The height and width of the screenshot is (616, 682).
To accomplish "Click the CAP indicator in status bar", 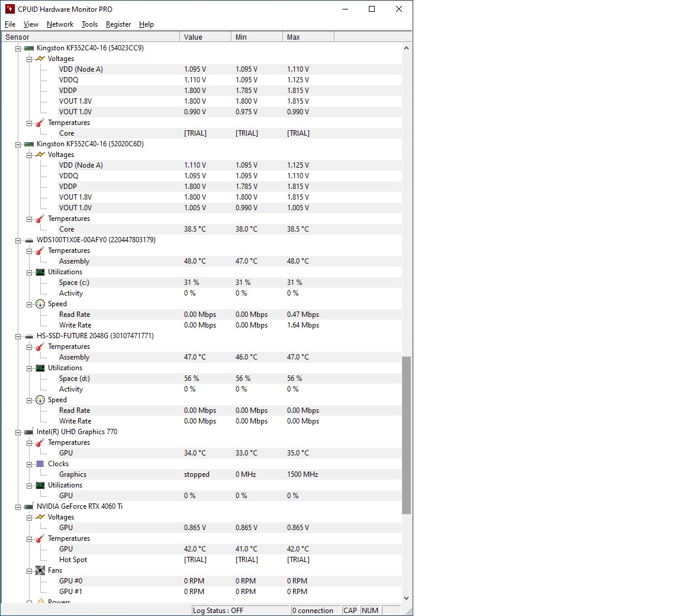I will [350, 611].
